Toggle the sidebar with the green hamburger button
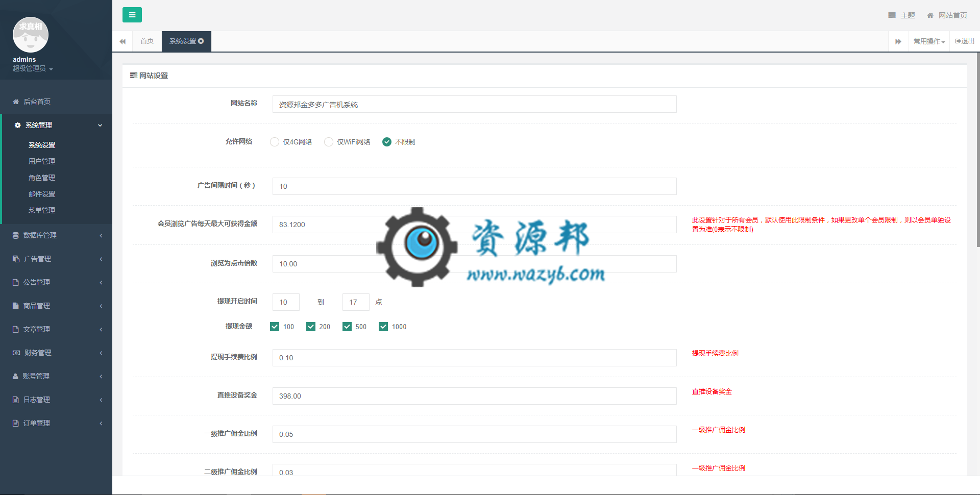This screenshot has width=980, height=495. [x=132, y=15]
